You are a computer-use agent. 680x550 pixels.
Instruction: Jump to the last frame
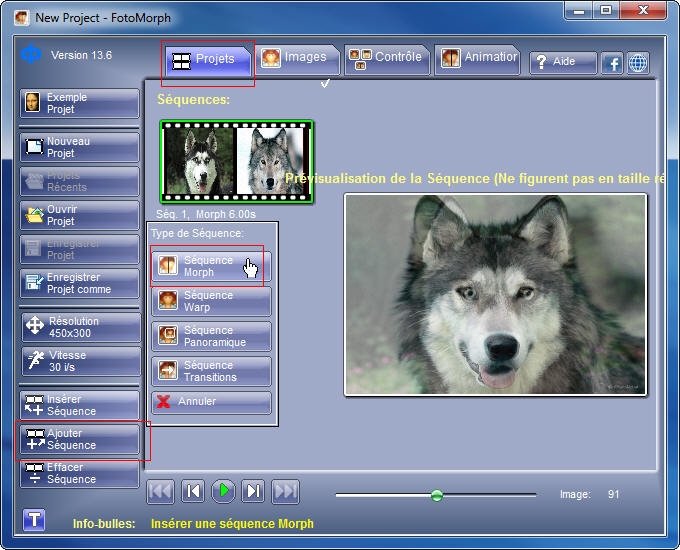tap(285, 491)
